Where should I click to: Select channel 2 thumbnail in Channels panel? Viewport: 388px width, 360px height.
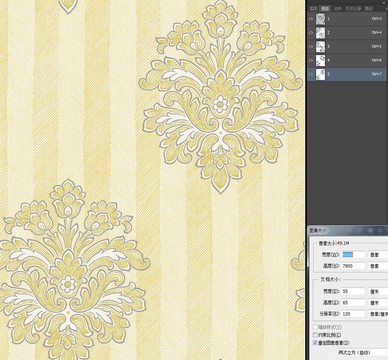click(x=320, y=32)
